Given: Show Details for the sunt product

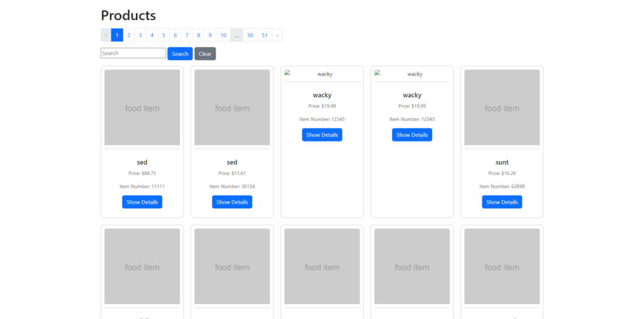Looking at the screenshot, I should point(502,202).
